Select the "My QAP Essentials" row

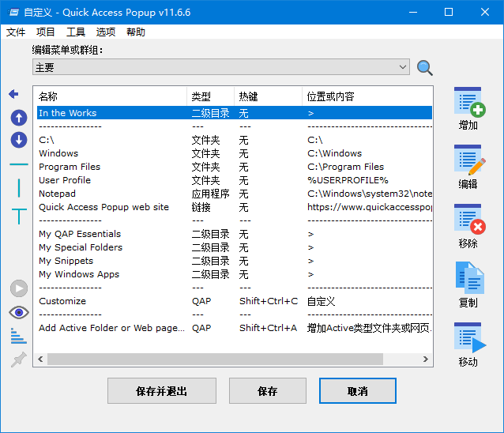coord(235,234)
